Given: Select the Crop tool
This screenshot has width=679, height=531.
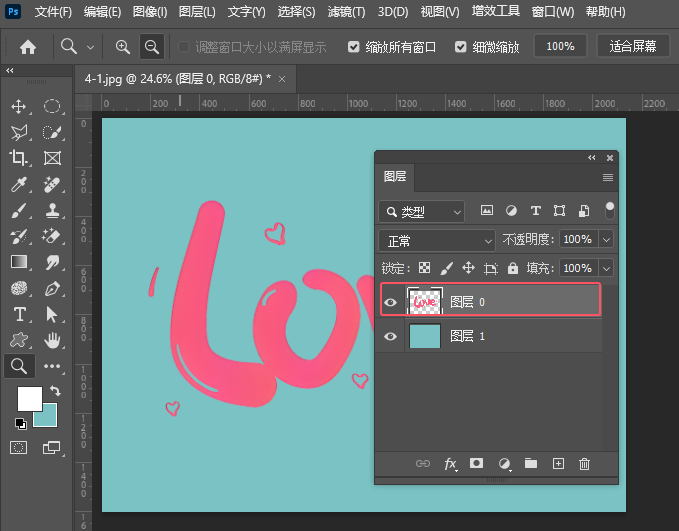Looking at the screenshot, I should (x=19, y=158).
